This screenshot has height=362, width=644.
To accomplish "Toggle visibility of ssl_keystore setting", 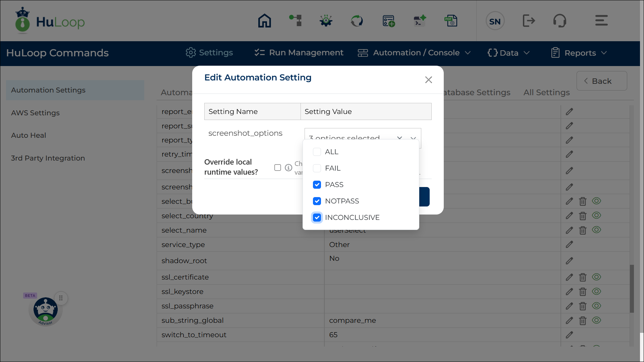I will tap(596, 292).
